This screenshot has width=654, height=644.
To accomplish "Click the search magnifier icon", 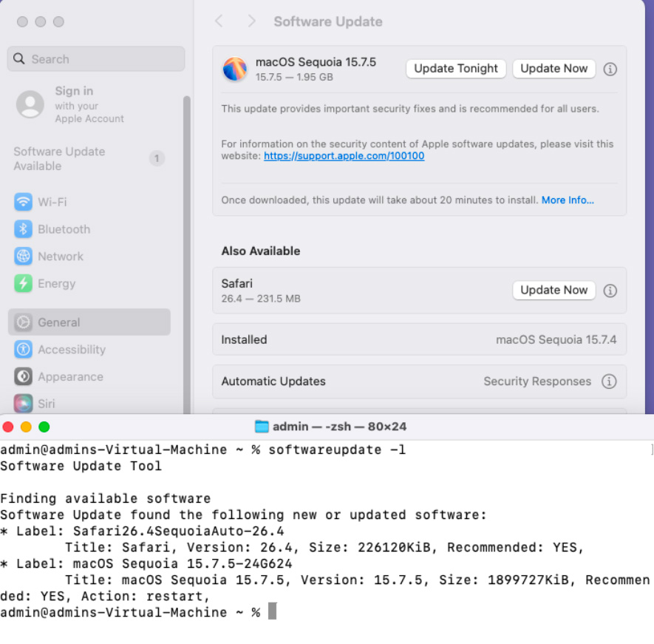I will click(x=18, y=58).
